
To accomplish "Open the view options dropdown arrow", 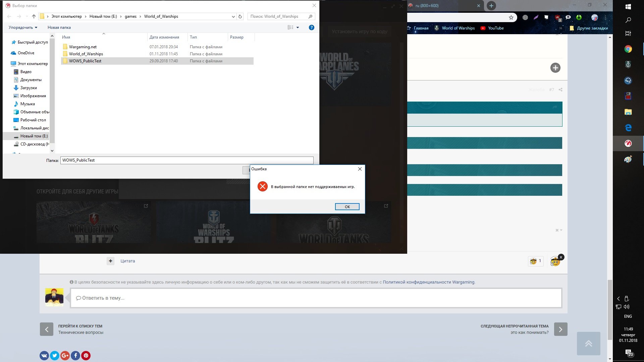I will (x=298, y=27).
